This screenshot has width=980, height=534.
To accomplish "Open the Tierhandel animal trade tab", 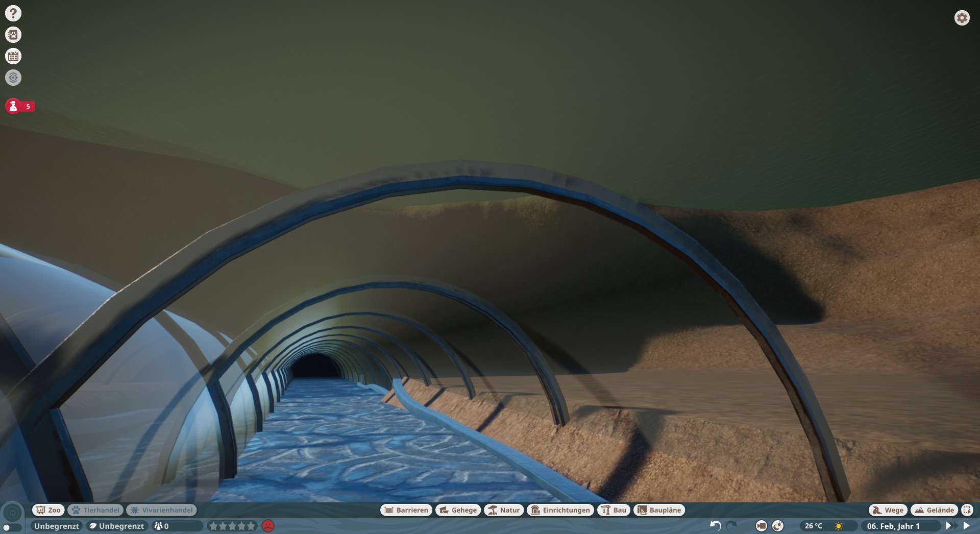I will coord(95,510).
